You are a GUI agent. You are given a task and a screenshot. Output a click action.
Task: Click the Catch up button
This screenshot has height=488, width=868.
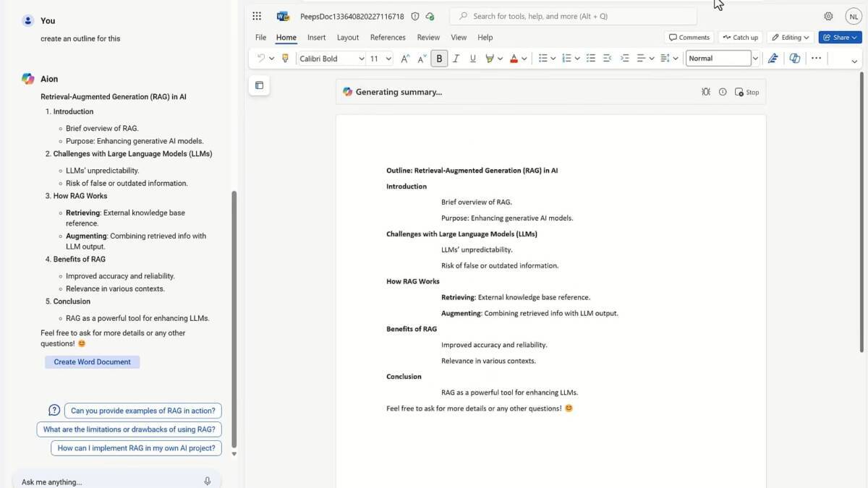[740, 38]
